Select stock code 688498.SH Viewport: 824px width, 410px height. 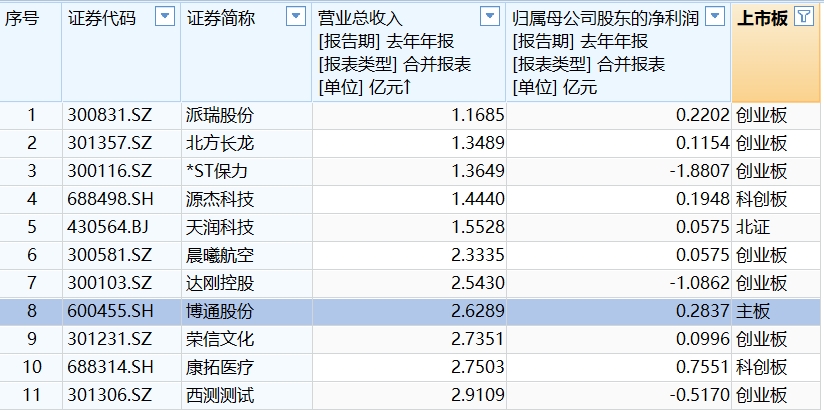110,199
